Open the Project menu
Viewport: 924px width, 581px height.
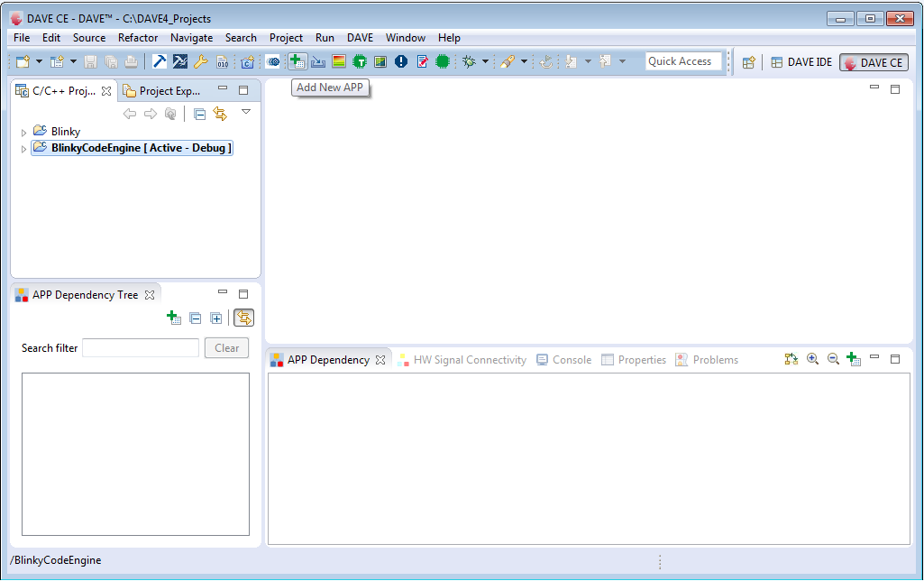pyautogui.click(x=286, y=38)
